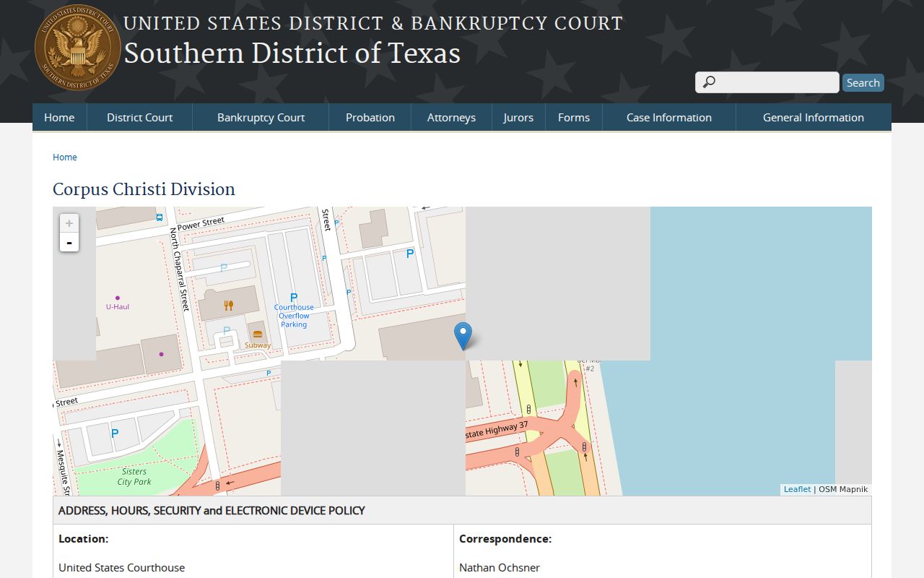Image resolution: width=924 pixels, height=578 pixels.
Task: Click the Location: label
Action: [84, 538]
